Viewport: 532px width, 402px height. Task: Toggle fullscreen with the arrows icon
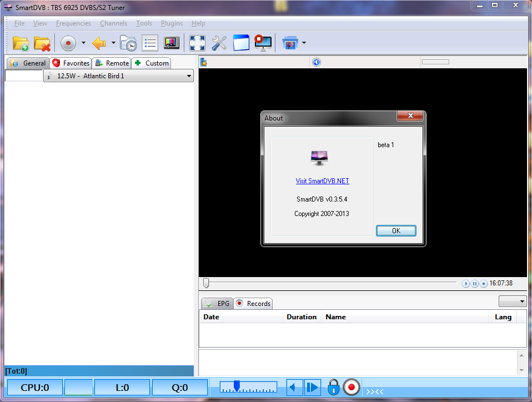197,43
